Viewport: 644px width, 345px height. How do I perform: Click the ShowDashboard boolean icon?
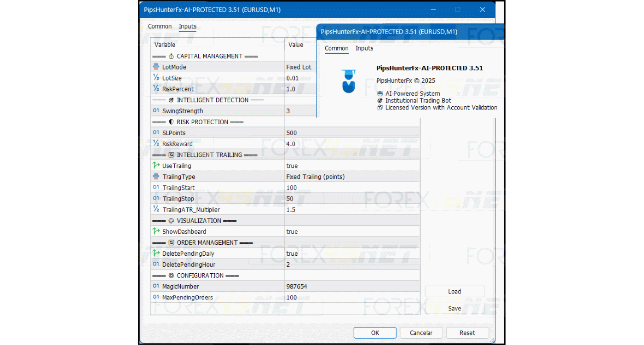156,231
